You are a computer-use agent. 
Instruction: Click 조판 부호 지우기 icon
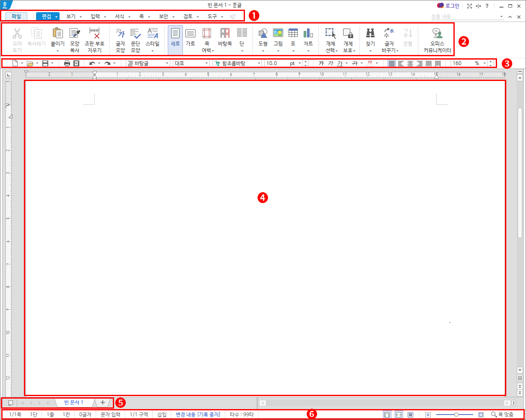pos(94,33)
